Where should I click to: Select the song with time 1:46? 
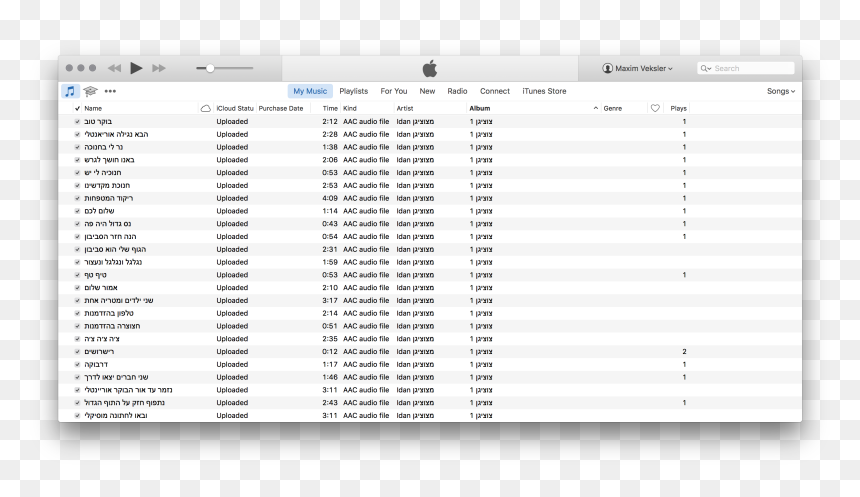430,377
